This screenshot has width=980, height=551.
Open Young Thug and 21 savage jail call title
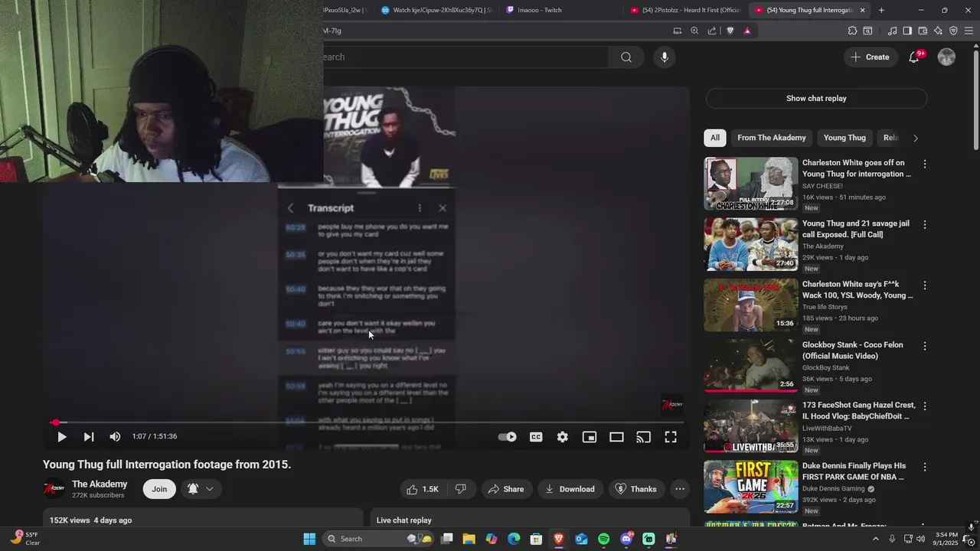(856, 229)
